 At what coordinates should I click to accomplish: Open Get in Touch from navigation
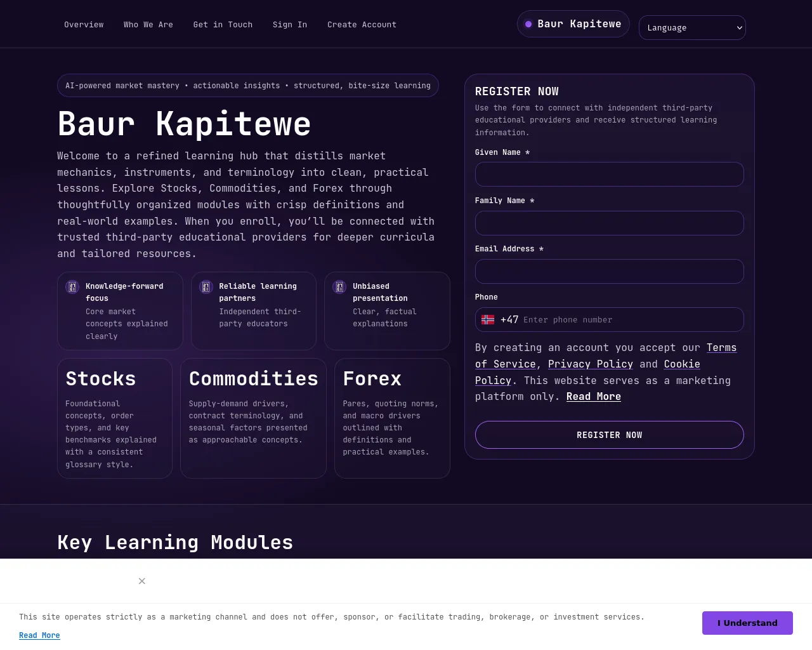point(223,25)
